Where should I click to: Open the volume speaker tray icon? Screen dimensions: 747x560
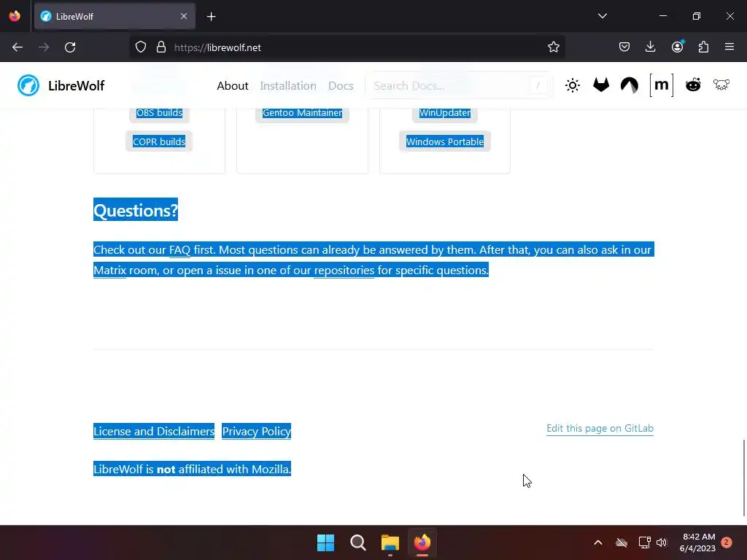662,542
